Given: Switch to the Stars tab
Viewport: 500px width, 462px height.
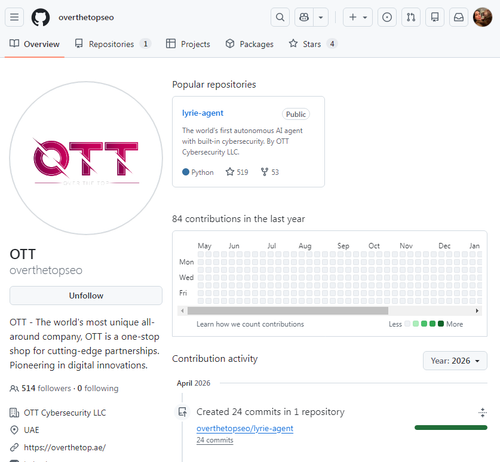Looking at the screenshot, I should point(313,44).
